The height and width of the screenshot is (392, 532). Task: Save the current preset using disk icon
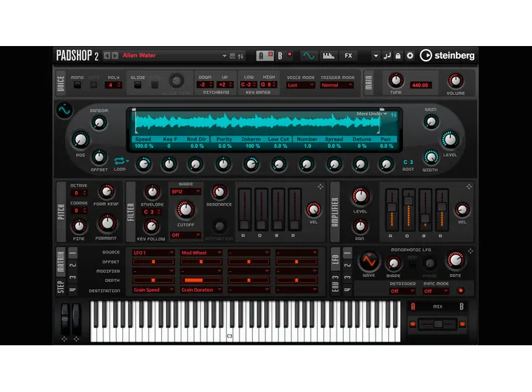pos(232,56)
